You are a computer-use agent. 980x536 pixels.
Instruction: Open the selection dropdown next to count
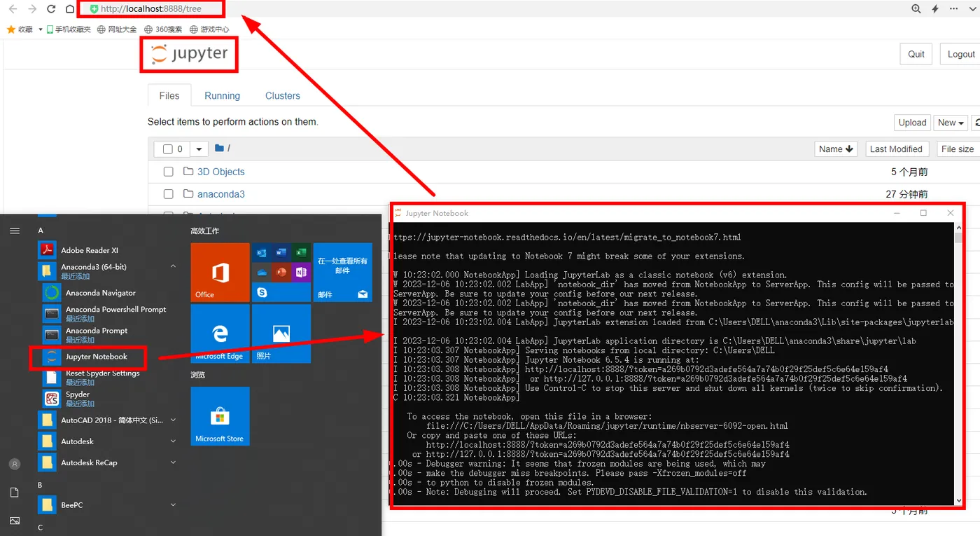(199, 149)
